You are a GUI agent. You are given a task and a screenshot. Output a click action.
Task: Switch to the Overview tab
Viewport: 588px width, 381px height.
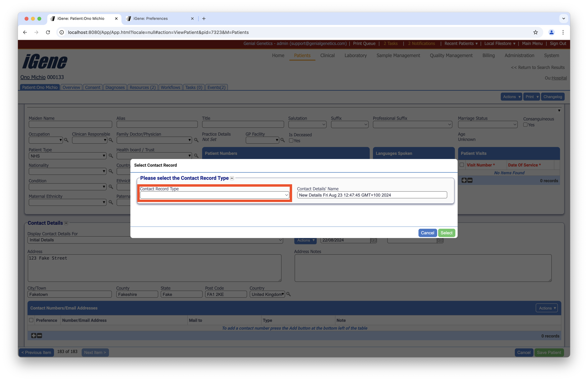[71, 87]
